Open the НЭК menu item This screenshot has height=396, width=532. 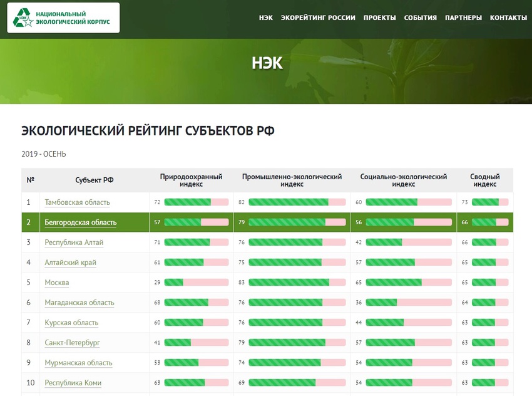click(265, 18)
